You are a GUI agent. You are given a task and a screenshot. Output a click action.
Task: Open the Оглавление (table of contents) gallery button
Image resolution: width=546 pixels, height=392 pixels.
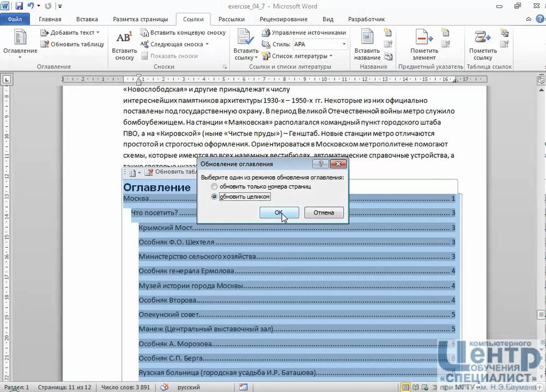(20, 44)
